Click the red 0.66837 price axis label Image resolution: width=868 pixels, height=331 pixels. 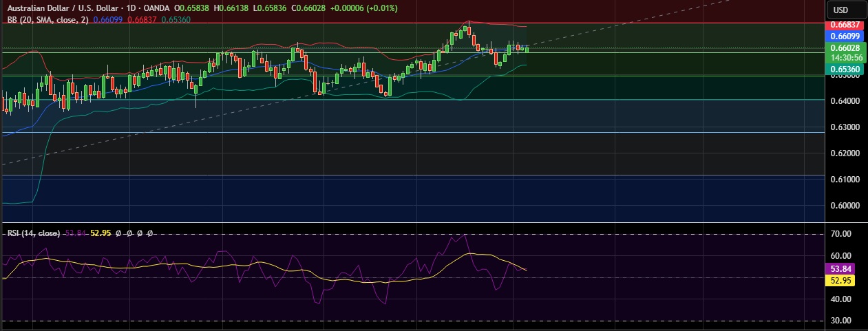(844, 24)
